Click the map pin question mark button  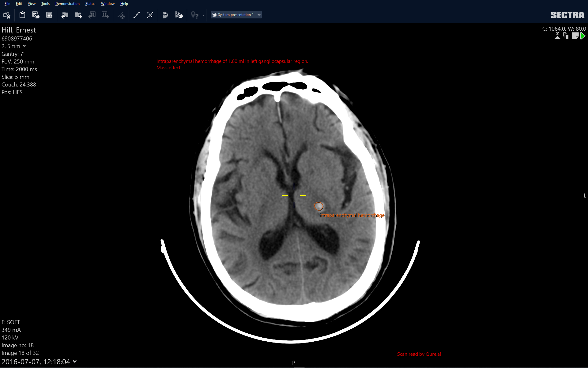click(194, 15)
